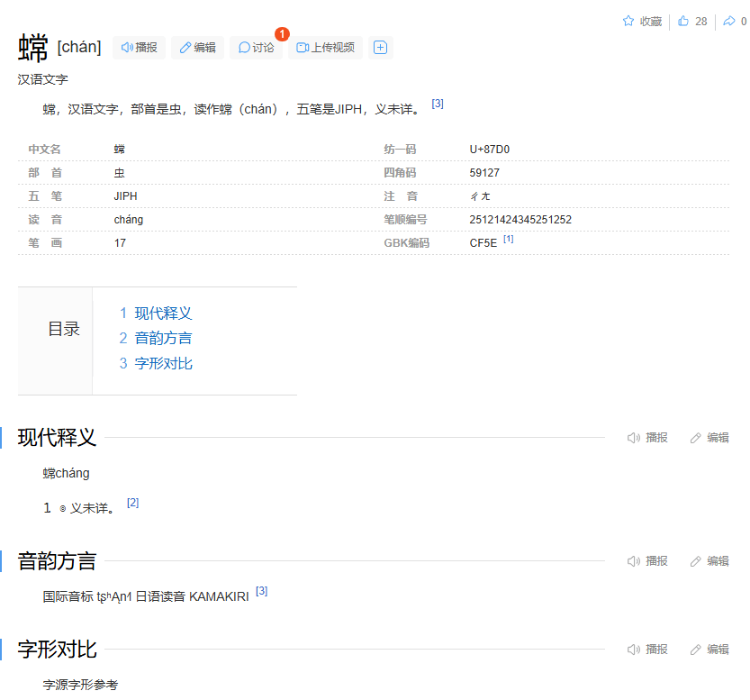Click 上传视频 upload video button
750x700 pixels.
[x=325, y=48]
